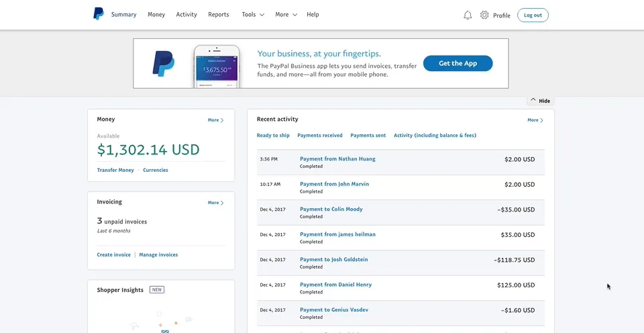644x333 pixels.
Task: Click Create invoice link
Action: [114, 254]
